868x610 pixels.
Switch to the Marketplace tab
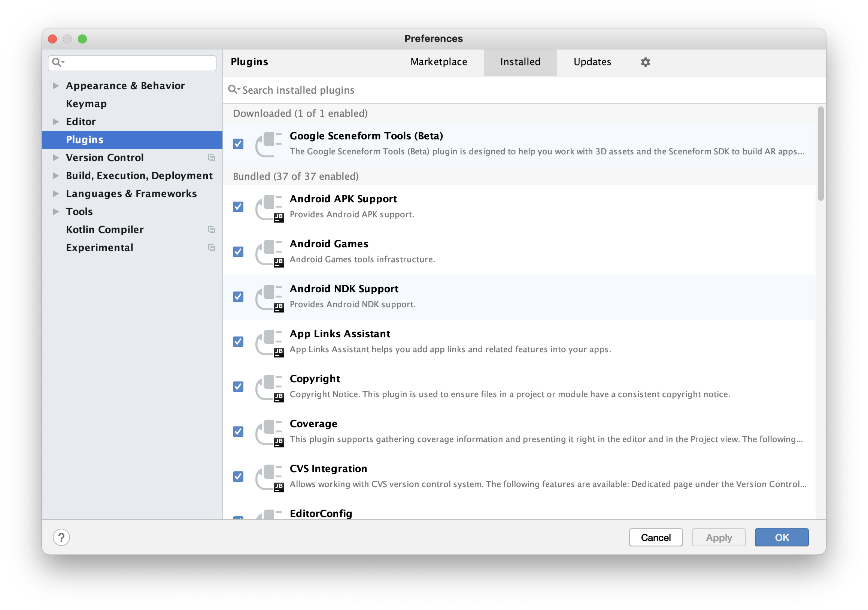[x=438, y=62]
